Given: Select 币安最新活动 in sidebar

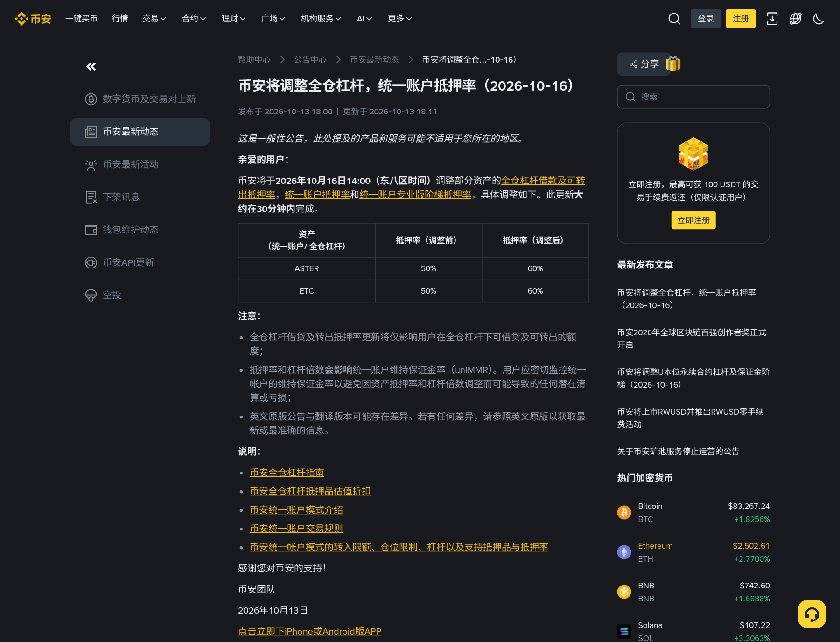Looking at the screenshot, I should (140, 164).
